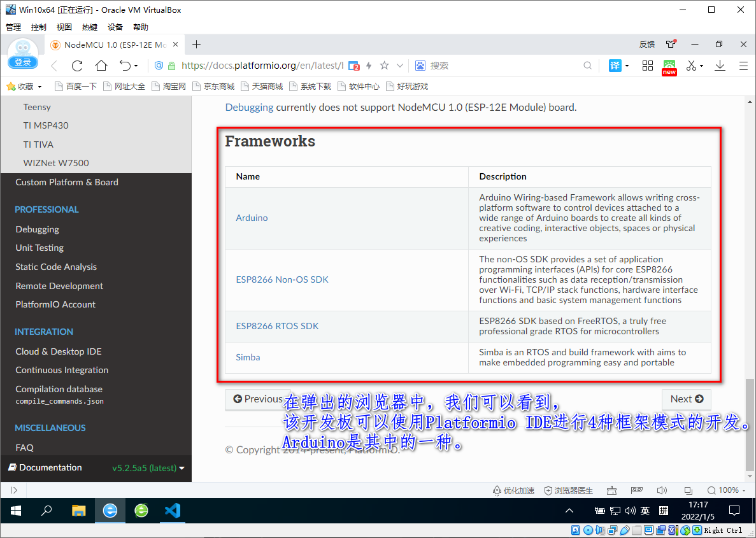Screen dimensions: 756x538
Task: Open the Arduino framework link
Action: pos(252,218)
